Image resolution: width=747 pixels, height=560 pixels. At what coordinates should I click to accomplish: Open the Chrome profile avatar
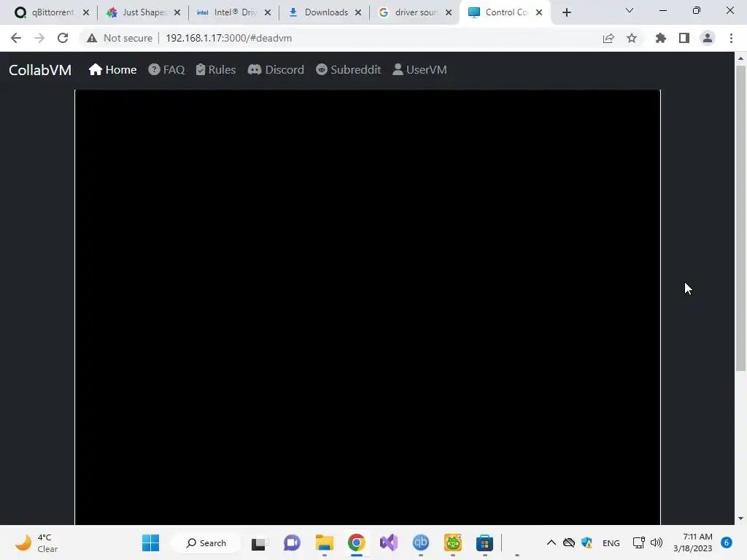(x=708, y=38)
